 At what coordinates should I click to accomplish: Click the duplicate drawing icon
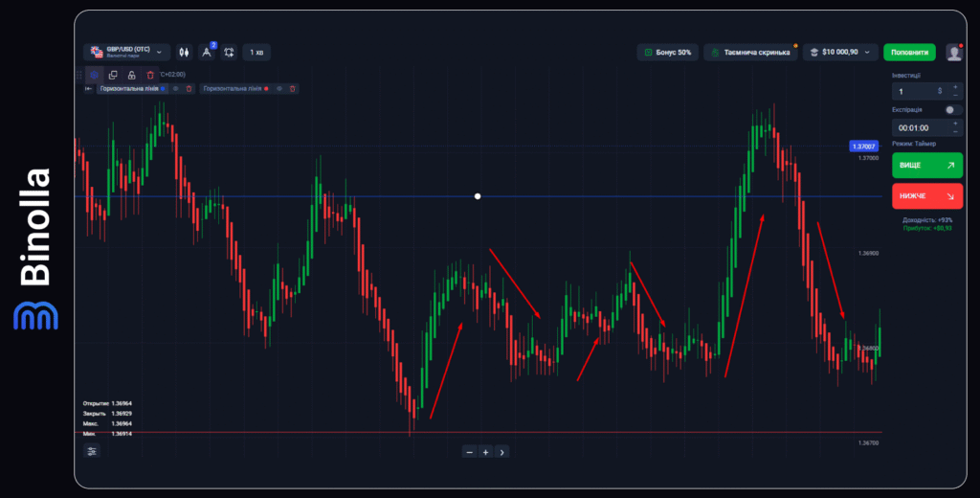(x=113, y=75)
